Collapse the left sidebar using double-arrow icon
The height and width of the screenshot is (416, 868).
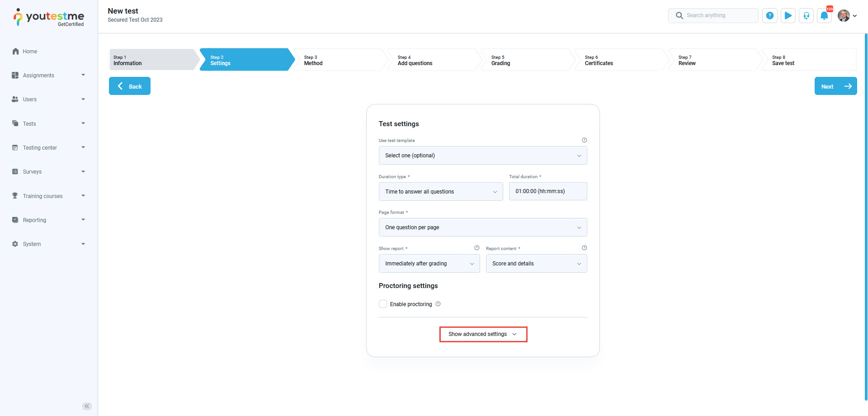[86, 406]
